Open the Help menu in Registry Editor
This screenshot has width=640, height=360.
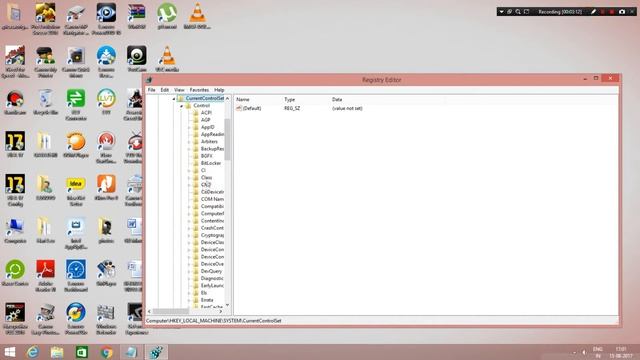pos(219,90)
